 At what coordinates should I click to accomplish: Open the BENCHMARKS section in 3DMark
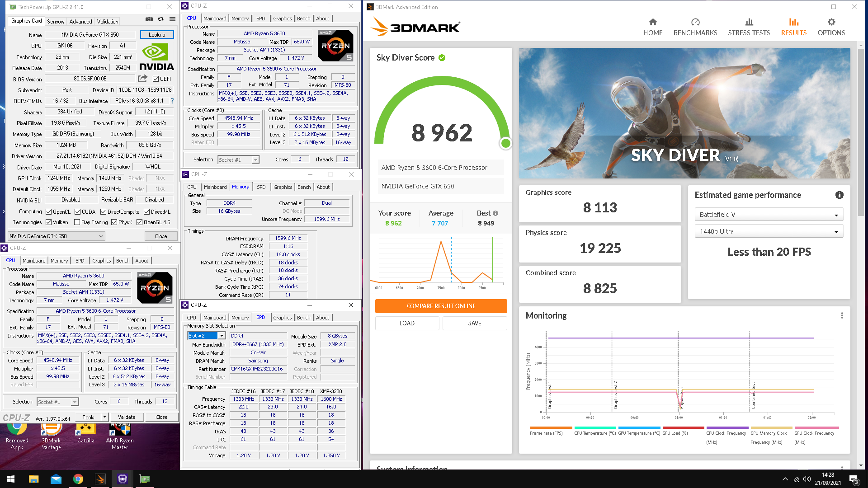click(695, 27)
